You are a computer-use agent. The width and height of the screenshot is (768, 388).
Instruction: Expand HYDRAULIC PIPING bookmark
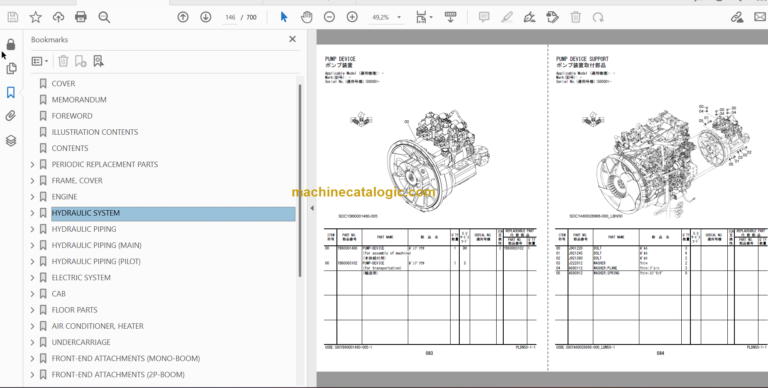pyautogui.click(x=32, y=229)
